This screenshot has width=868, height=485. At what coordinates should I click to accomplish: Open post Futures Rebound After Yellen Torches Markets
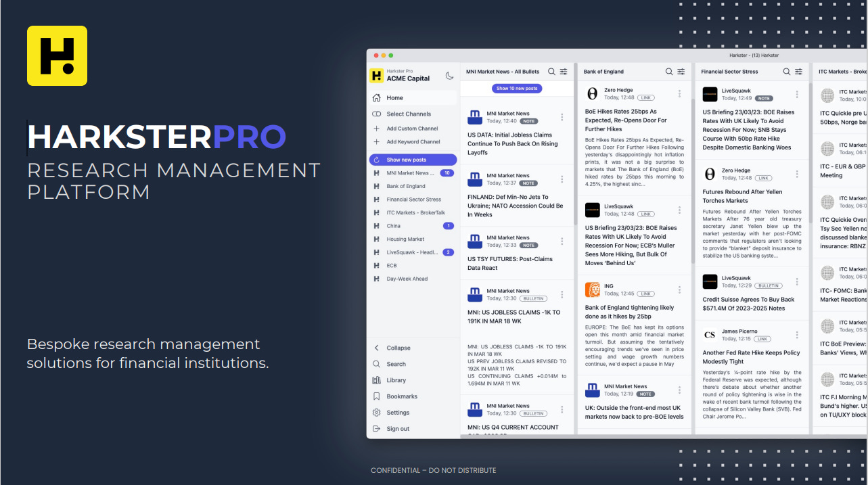click(744, 196)
